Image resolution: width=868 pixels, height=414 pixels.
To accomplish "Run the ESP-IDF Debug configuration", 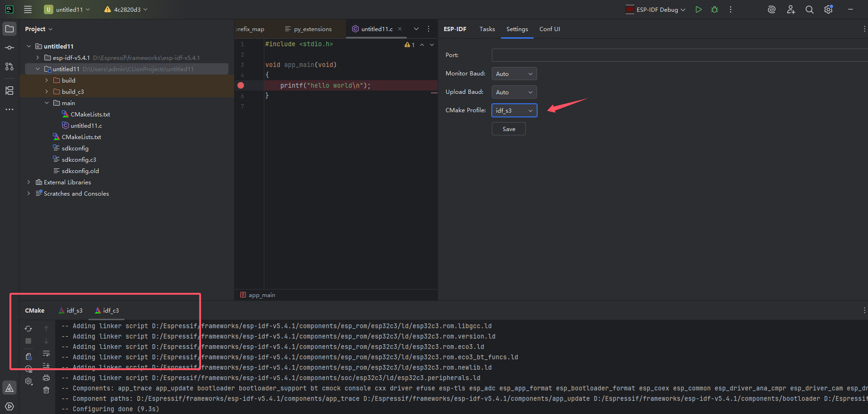I will [699, 9].
